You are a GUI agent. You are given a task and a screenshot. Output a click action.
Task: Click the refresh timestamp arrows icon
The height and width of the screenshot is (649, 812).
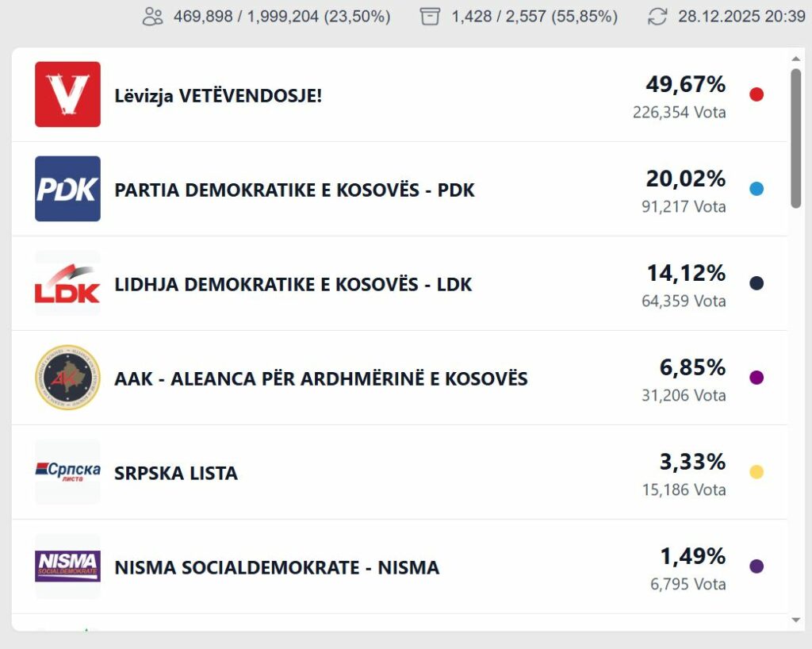pyautogui.click(x=657, y=16)
